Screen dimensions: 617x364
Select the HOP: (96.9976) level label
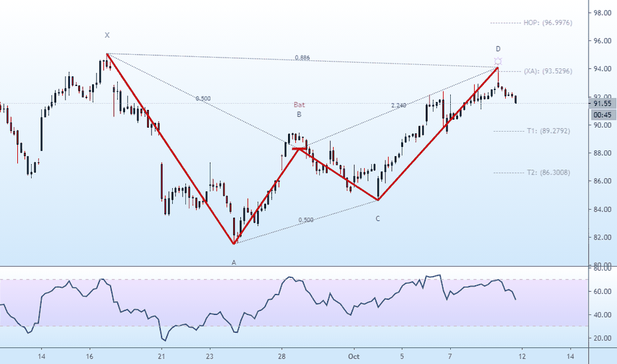coord(547,23)
